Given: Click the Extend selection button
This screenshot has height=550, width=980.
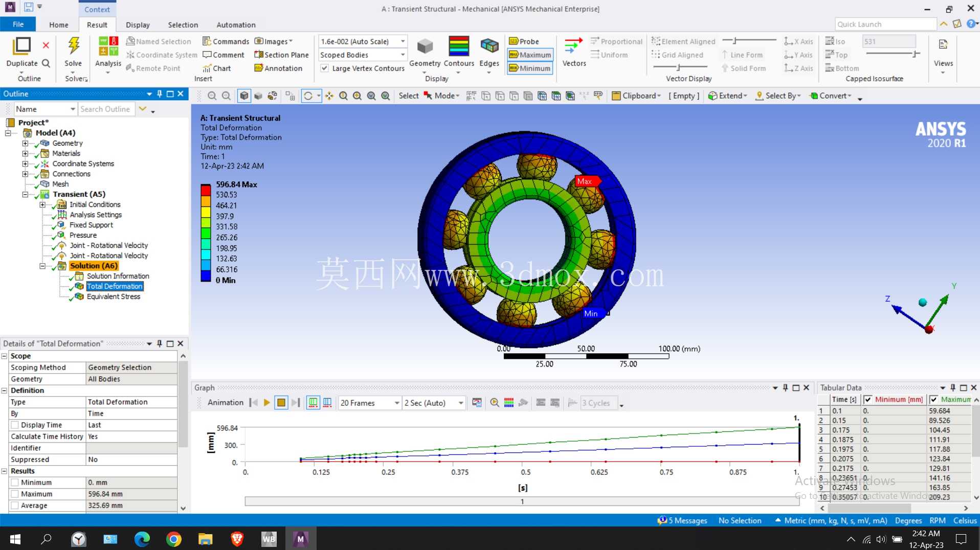Looking at the screenshot, I should tap(727, 96).
